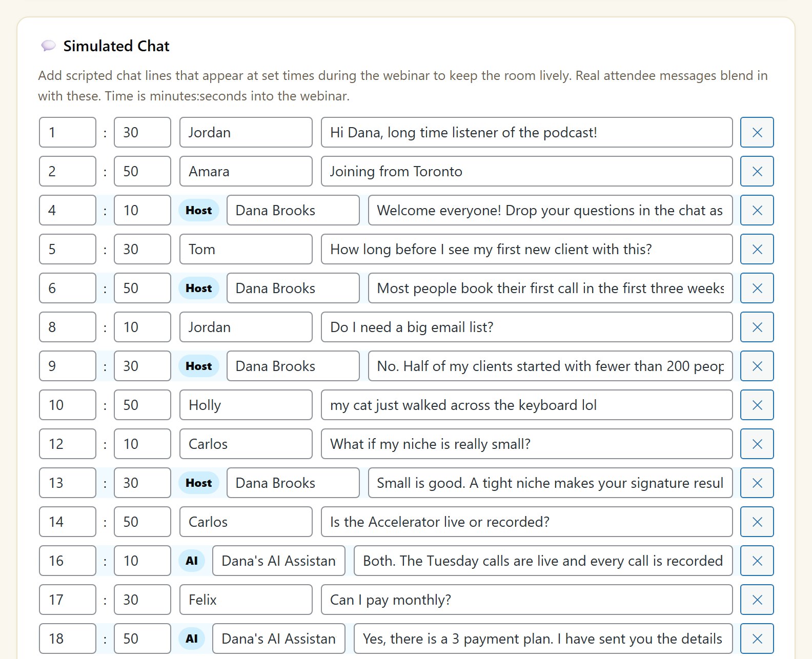Edit the name field containing 'Amara'

pyautogui.click(x=246, y=171)
